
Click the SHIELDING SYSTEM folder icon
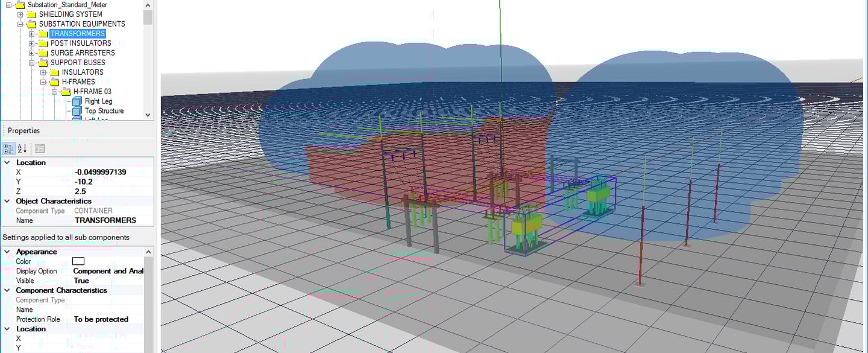(32, 14)
